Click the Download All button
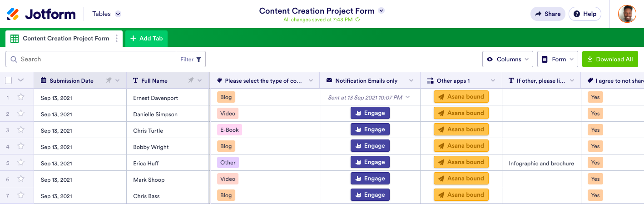The image size is (644, 204). (610, 59)
